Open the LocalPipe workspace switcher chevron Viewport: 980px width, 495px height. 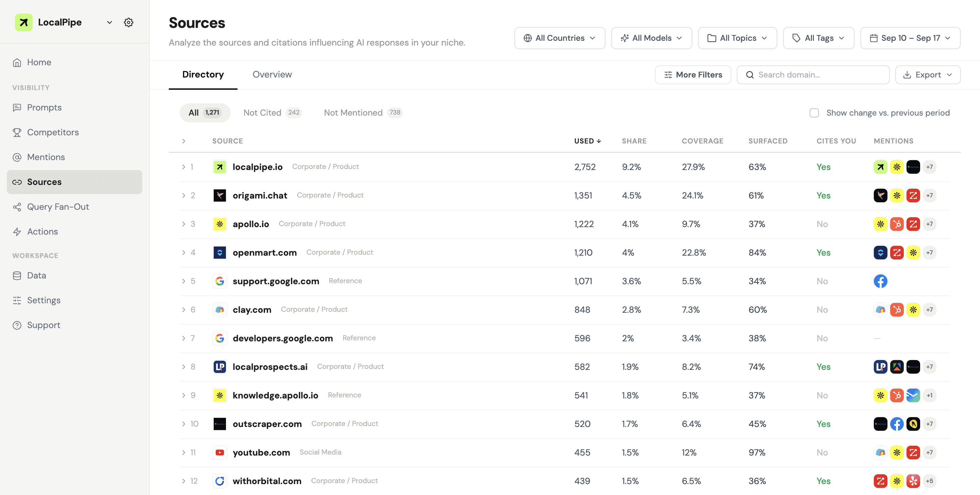click(x=109, y=22)
